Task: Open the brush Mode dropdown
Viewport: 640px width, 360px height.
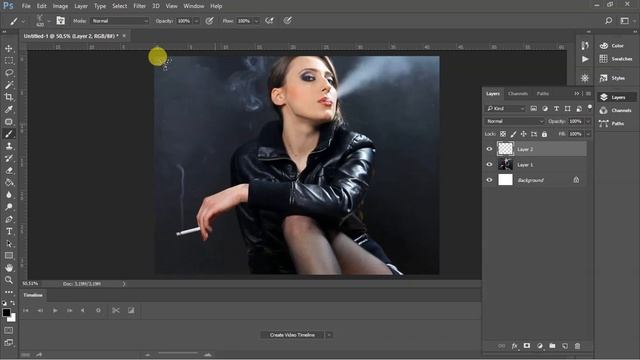Action: pos(120,21)
